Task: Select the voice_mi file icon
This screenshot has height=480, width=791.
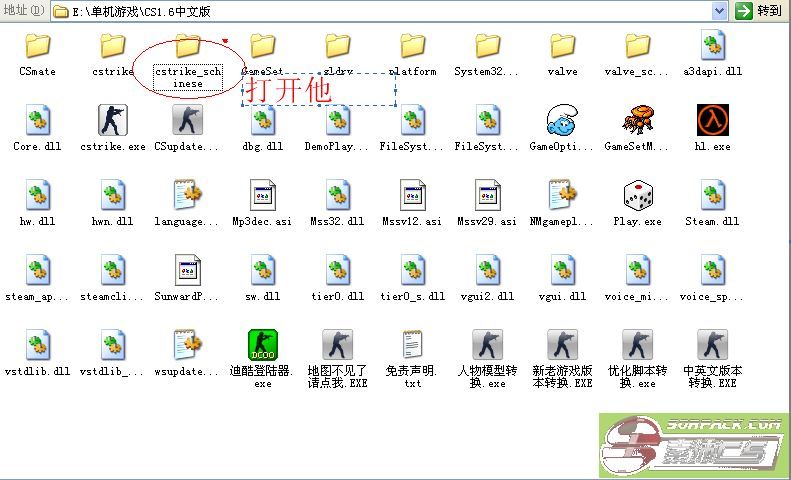Action: pos(638,270)
